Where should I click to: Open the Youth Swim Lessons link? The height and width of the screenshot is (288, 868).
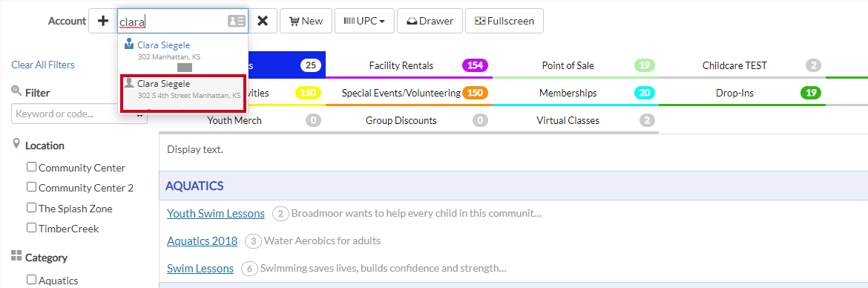(216, 213)
